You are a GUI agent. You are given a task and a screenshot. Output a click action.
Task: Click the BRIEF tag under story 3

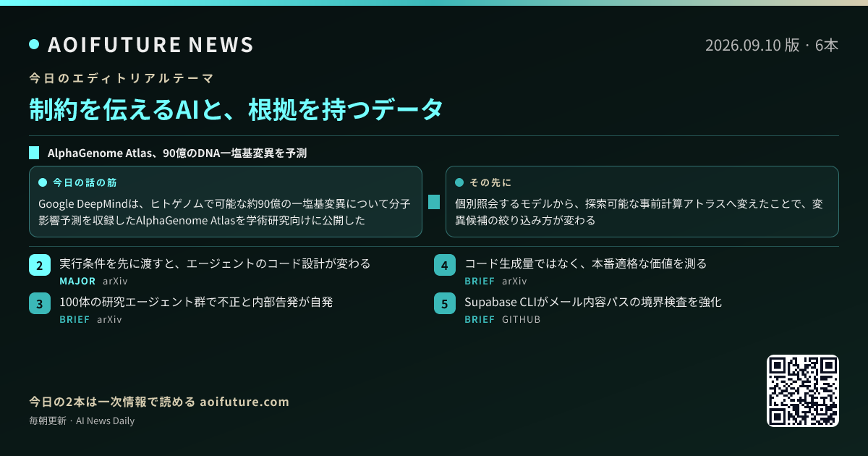(x=75, y=319)
